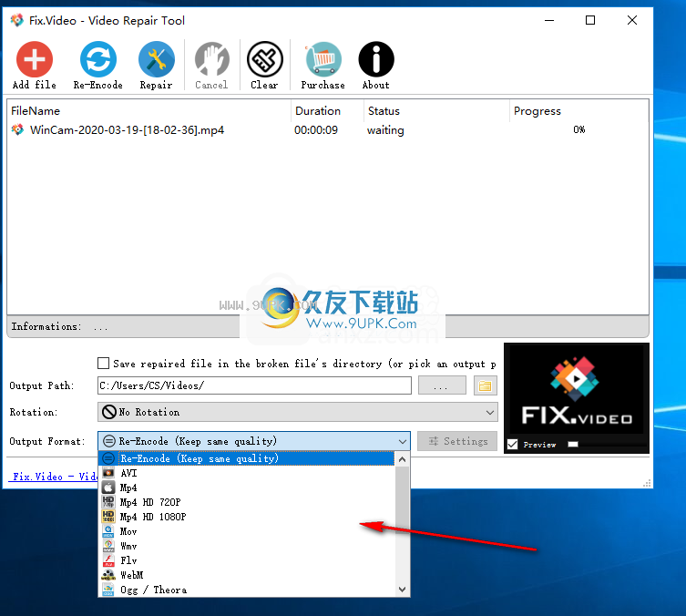Open the Purchase shopping cart icon
The width and height of the screenshot is (686, 616).
pyautogui.click(x=323, y=59)
